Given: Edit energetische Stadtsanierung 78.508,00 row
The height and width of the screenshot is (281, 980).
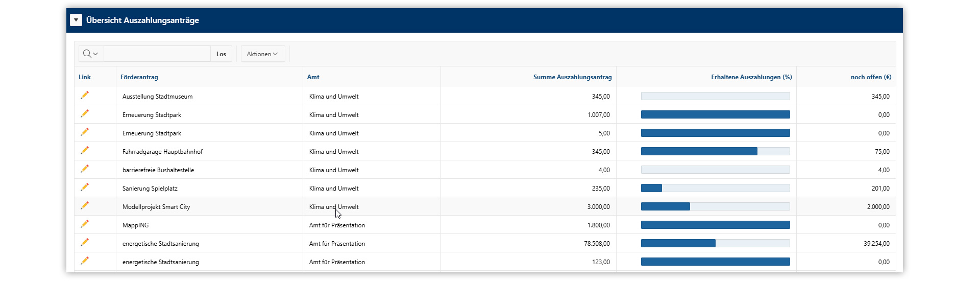Looking at the screenshot, I should pyautogui.click(x=85, y=243).
